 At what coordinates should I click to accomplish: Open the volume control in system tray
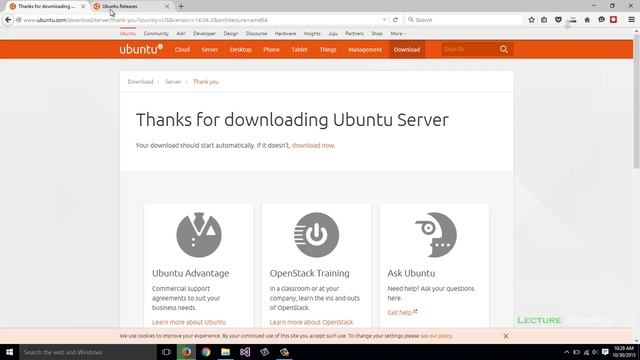[595, 352]
